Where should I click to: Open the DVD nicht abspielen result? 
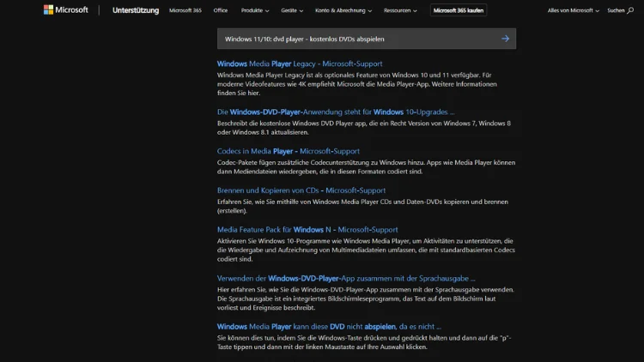329,326
